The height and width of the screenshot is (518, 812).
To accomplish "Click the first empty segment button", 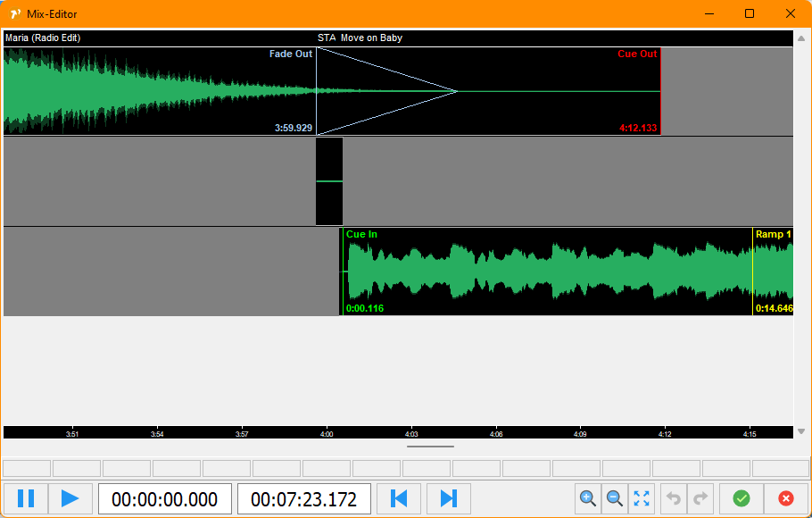I will tap(27, 468).
